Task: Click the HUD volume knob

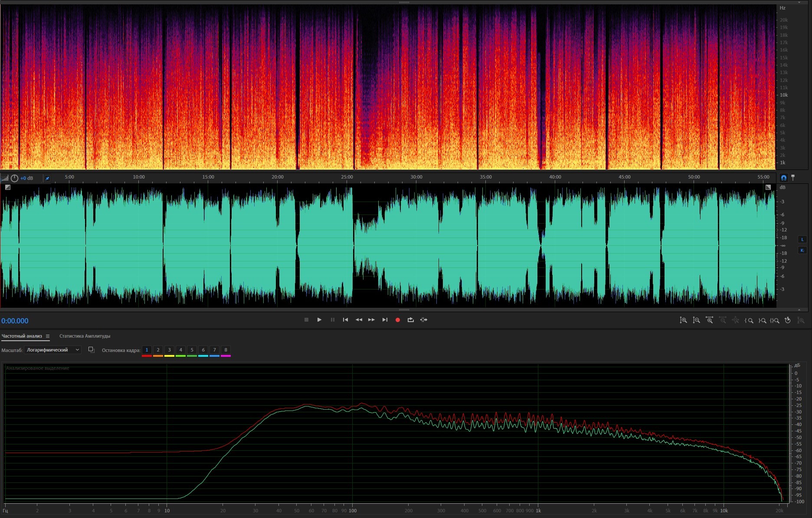Action: pos(14,178)
